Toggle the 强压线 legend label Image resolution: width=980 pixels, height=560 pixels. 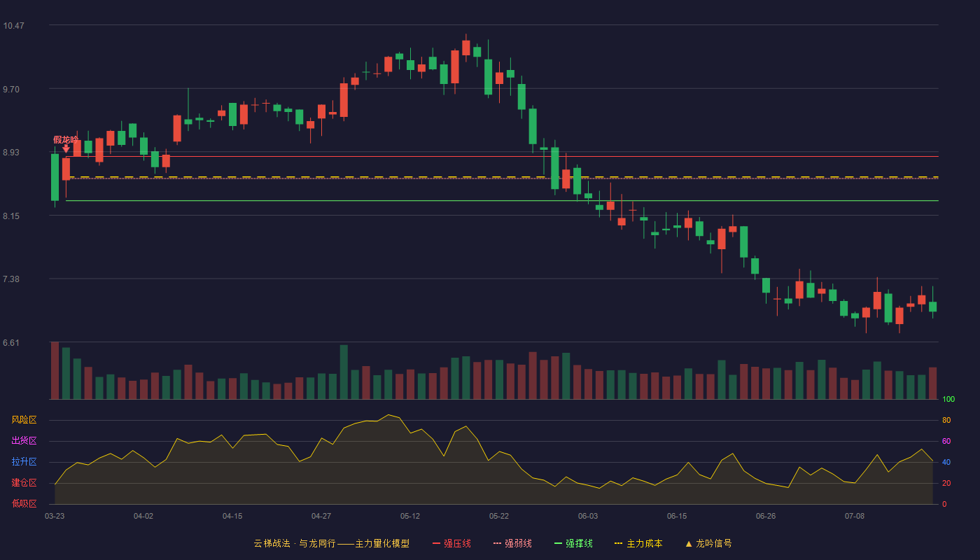pyautogui.click(x=457, y=543)
